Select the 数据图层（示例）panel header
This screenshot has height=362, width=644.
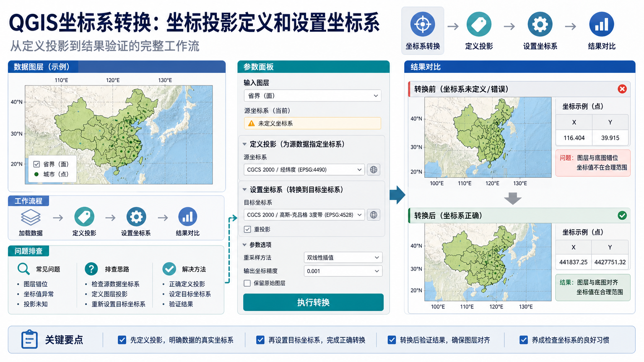[117, 67]
